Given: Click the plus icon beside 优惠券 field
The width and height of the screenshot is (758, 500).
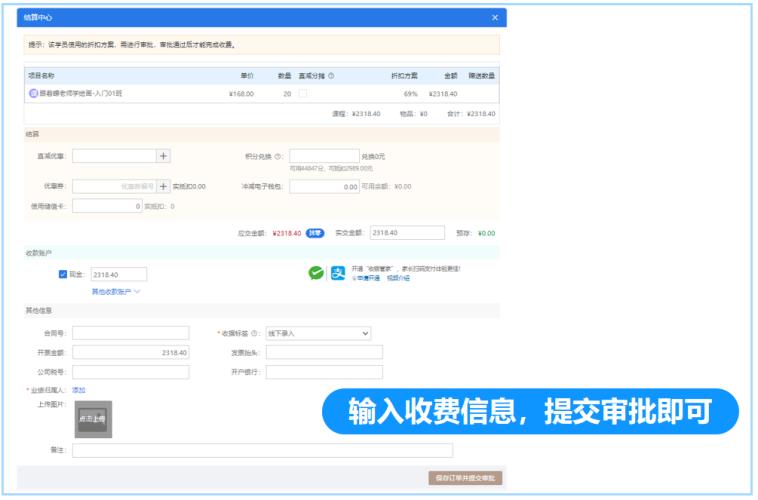Looking at the screenshot, I should (164, 186).
